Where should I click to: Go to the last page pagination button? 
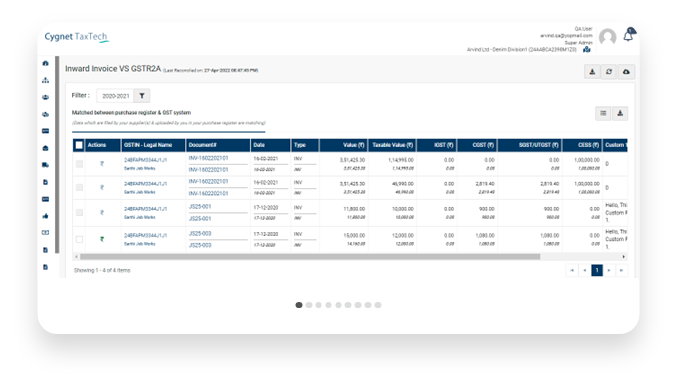(621, 270)
